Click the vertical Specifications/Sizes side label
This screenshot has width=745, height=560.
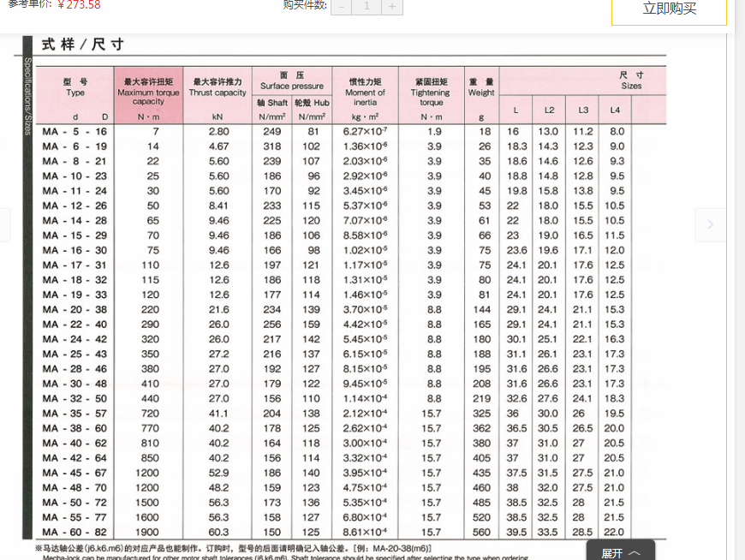pos(27,96)
